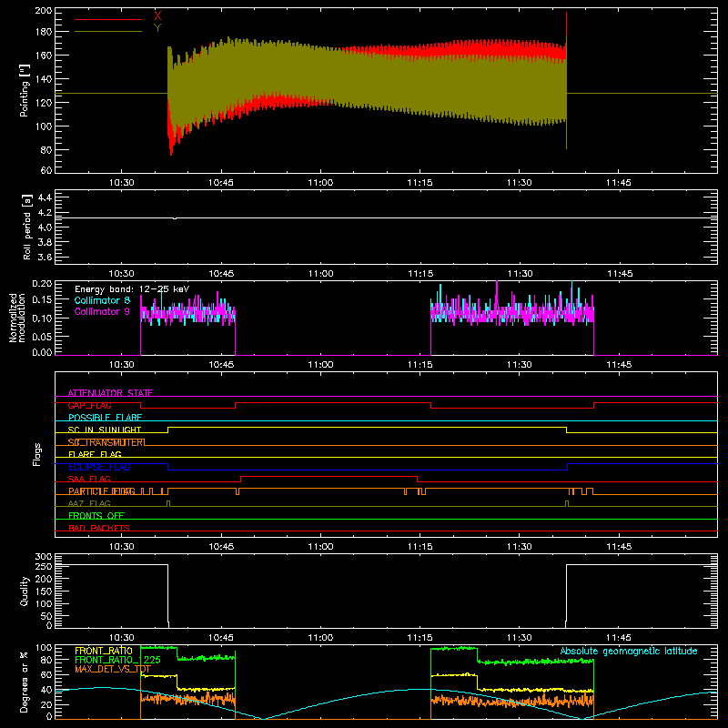Click the '200' value on Pointing axis

(x=44, y=11)
